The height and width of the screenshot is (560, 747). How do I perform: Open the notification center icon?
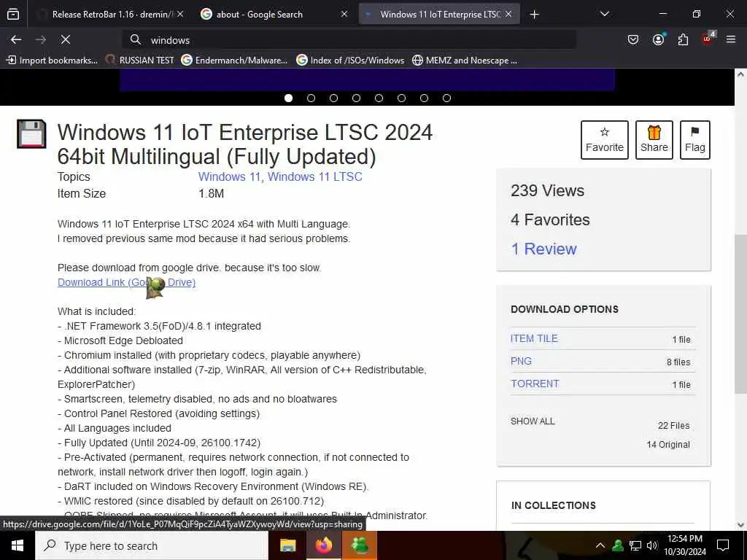(723, 545)
